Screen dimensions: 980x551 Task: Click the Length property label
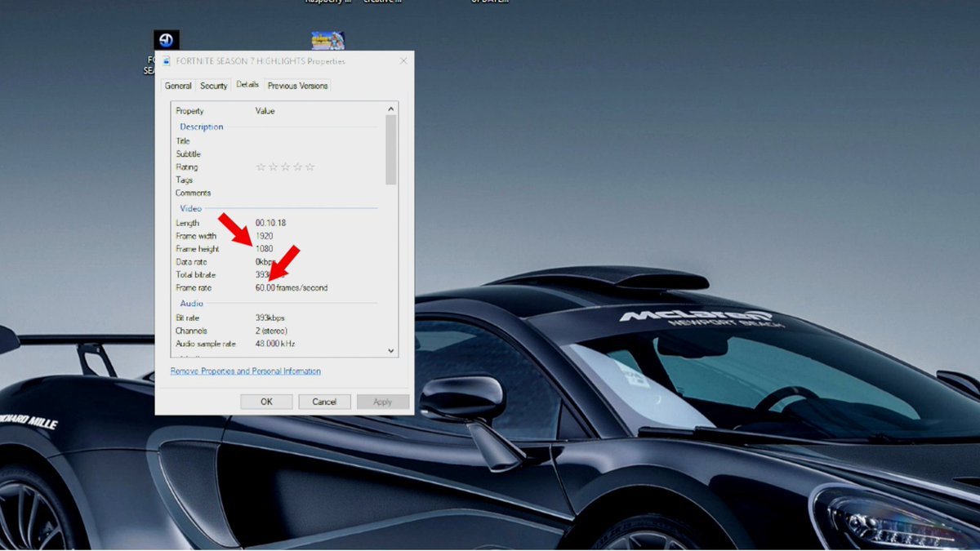187,223
